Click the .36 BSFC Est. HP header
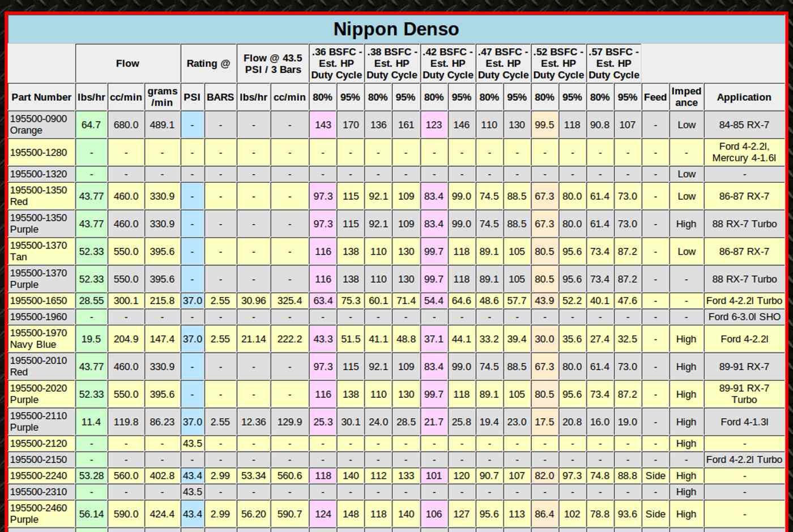 [x=336, y=63]
